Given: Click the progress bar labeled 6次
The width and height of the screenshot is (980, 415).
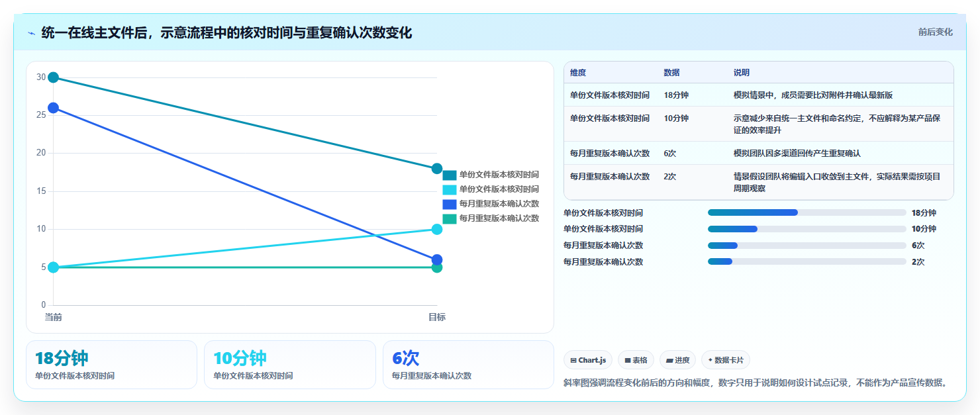Looking at the screenshot, I should tap(807, 245).
